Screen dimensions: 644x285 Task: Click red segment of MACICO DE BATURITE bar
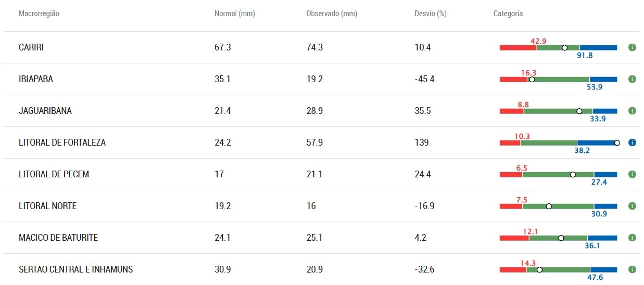pos(514,238)
